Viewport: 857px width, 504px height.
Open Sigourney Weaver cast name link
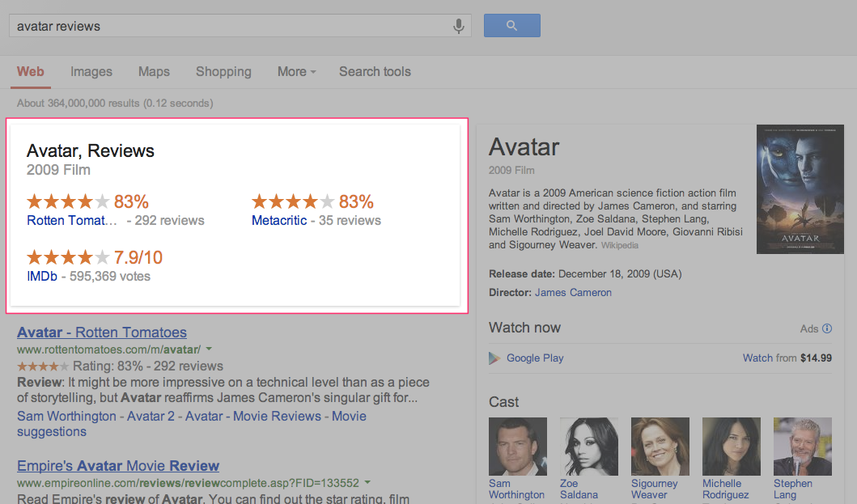point(654,489)
